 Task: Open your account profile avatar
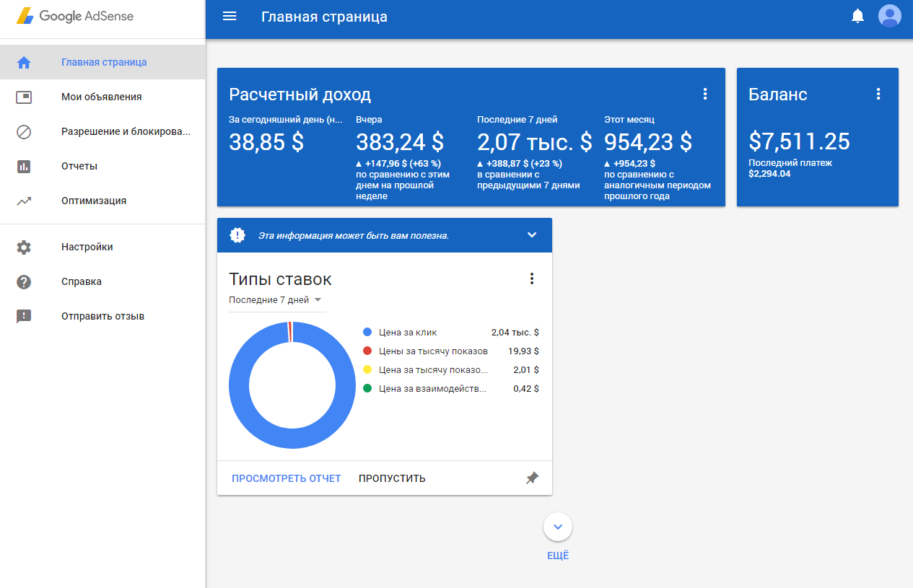[x=890, y=15]
